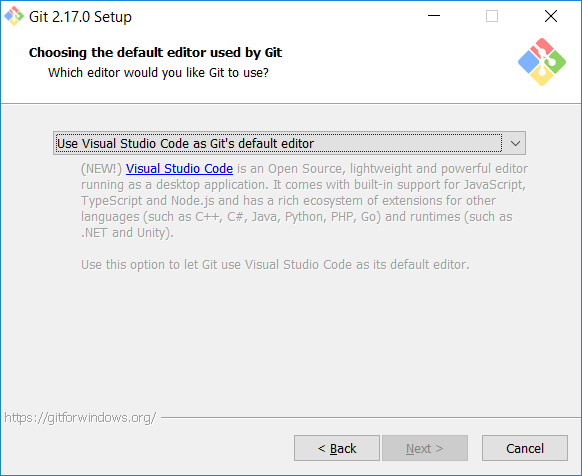Image resolution: width=582 pixels, height=476 pixels.
Task: Click the 'Git 2.17.0 Setup' title text
Action: coord(80,17)
